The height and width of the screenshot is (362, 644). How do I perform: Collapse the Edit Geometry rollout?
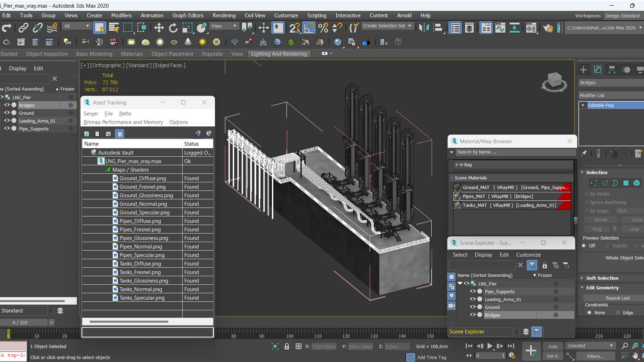tap(602, 288)
